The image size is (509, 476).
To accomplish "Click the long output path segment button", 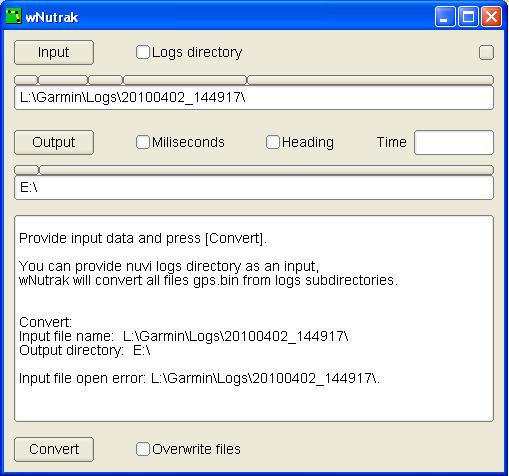I will (266, 170).
